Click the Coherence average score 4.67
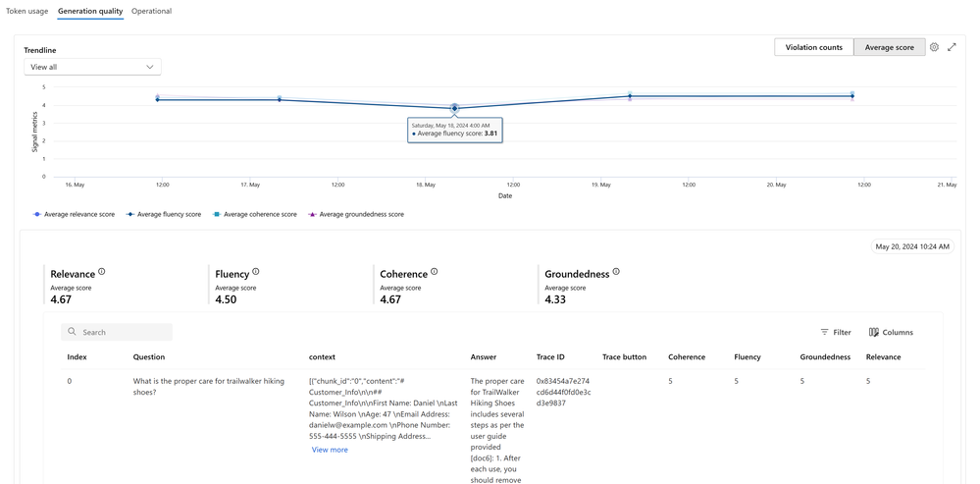Image resolution: width=980 pixels, height=484 pixels. tap(390, 299)
